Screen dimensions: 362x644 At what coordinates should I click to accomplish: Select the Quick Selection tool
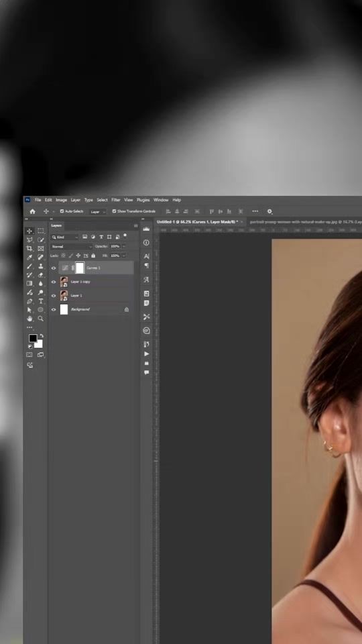pyautogui.click(x=41, y=240)
